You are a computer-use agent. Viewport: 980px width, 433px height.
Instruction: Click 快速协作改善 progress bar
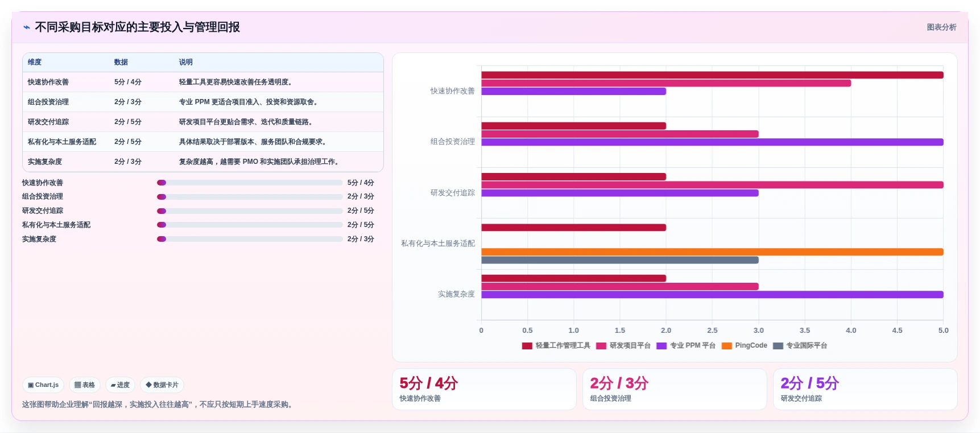tap(250, 183)
